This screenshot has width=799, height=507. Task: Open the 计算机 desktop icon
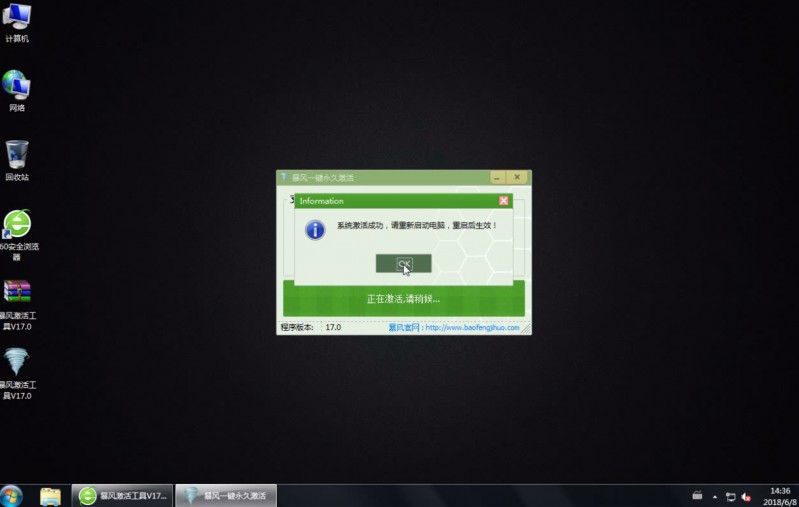(x=17, y=22)
